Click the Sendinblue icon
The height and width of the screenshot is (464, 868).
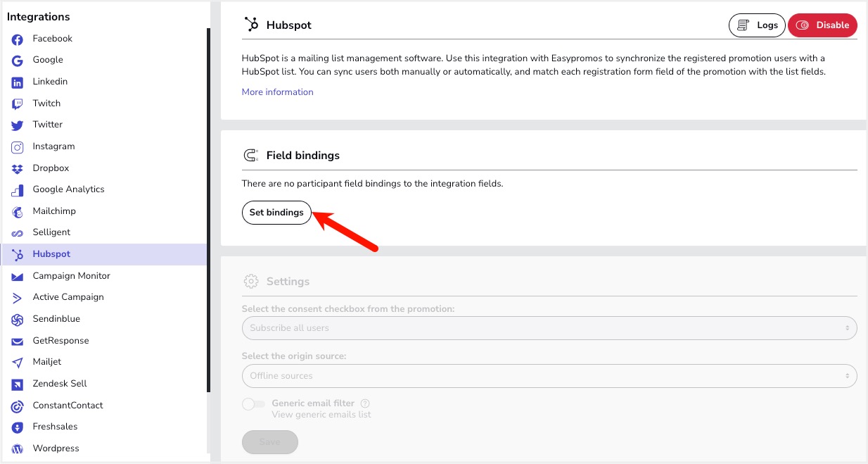(x=18, y=320)
